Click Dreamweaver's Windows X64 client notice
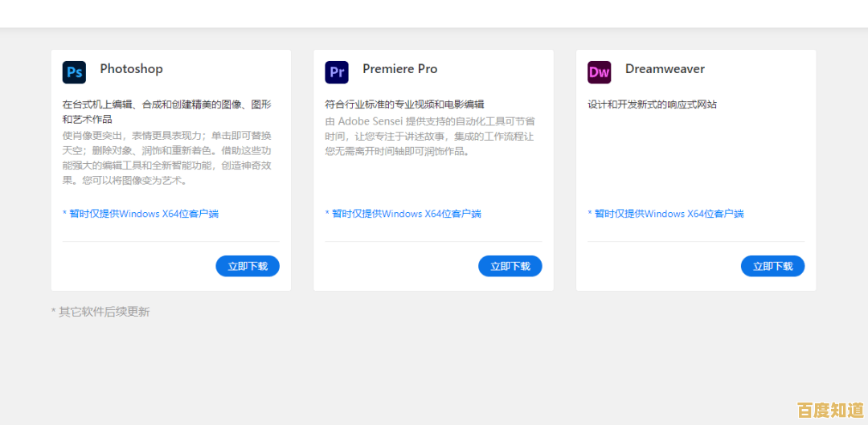 pos(665,214)
